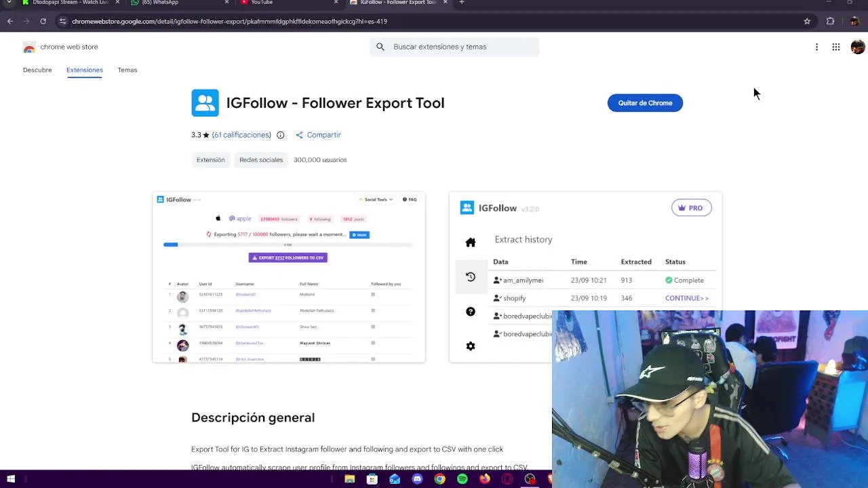The height and width of the screenshot is (488, 868).
Task: Select the 'Extensión' category chip
Action: click(x=210, y=160)
